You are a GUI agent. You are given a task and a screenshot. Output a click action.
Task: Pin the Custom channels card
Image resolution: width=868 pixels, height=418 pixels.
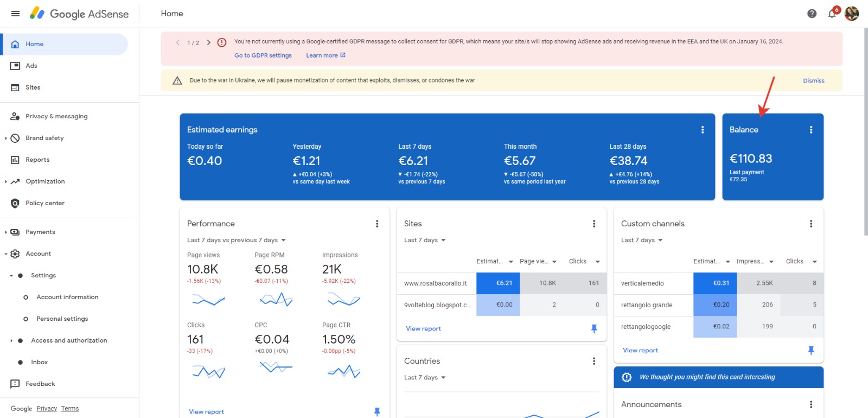click(x=811, y=350)
